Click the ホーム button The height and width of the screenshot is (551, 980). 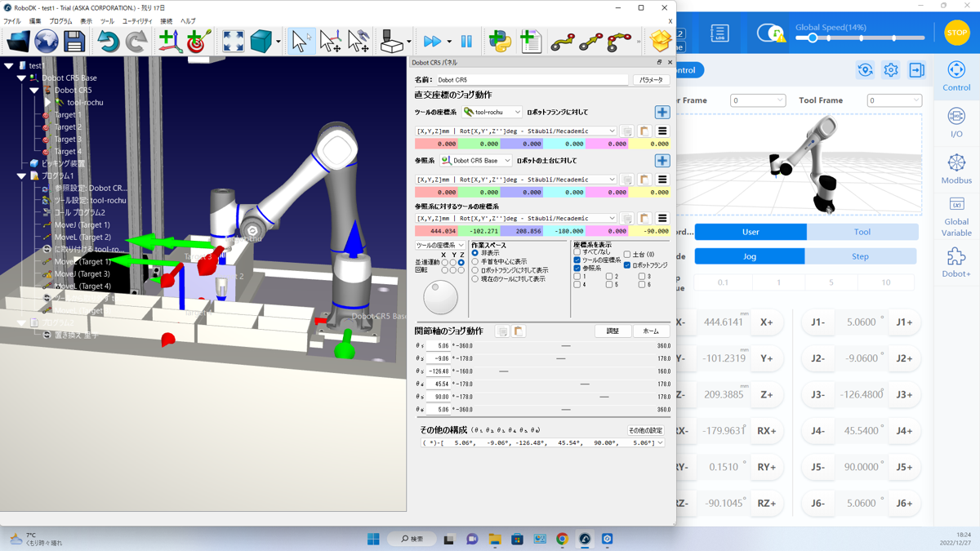pyautogui.click(x=651, y=331)
